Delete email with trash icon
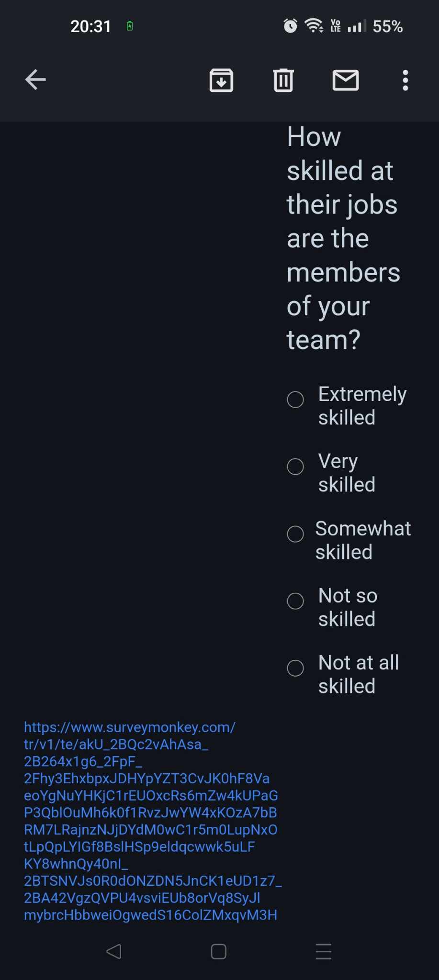The height and width of the screenshot is (980, 439). [x=283, y=80]
